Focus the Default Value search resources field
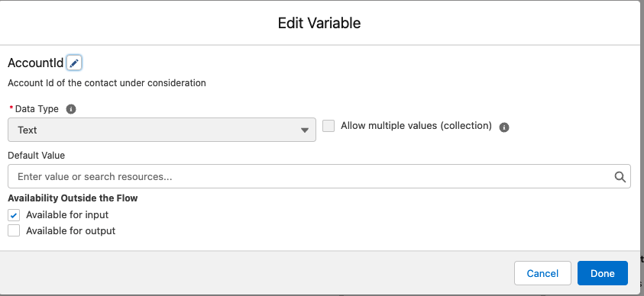This screenshot has height=296, width=644. [319, 177]
